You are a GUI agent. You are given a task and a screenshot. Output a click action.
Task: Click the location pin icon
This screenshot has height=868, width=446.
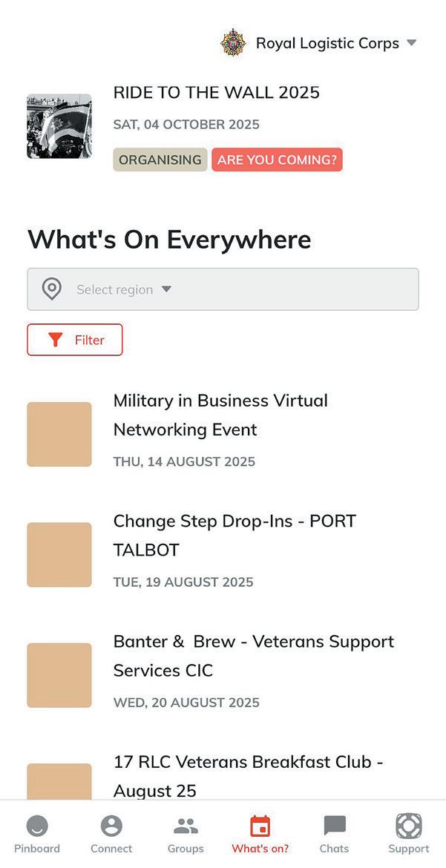[51, 289]
